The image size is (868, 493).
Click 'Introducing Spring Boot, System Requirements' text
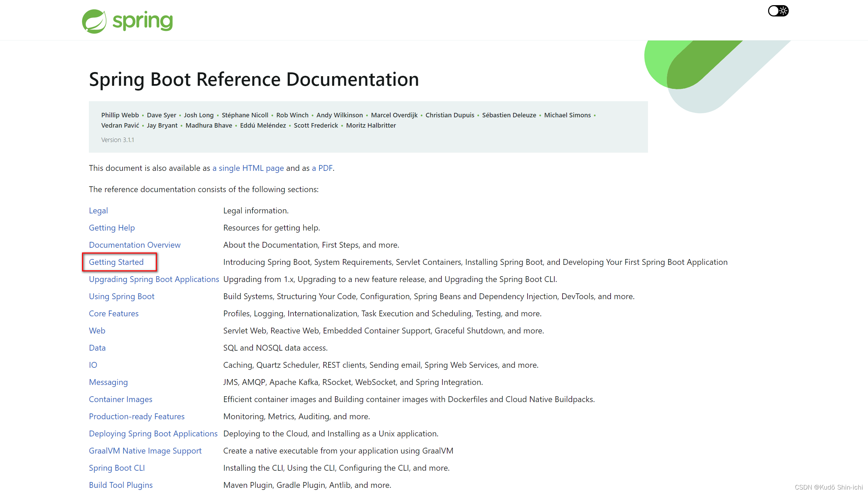click(x=475, y=262)
